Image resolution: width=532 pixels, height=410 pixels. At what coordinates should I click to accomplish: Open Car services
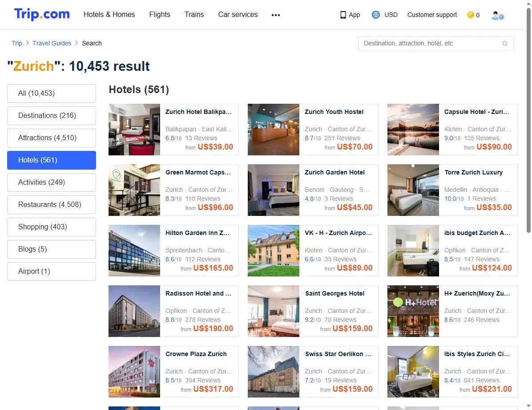coord(238,14)
